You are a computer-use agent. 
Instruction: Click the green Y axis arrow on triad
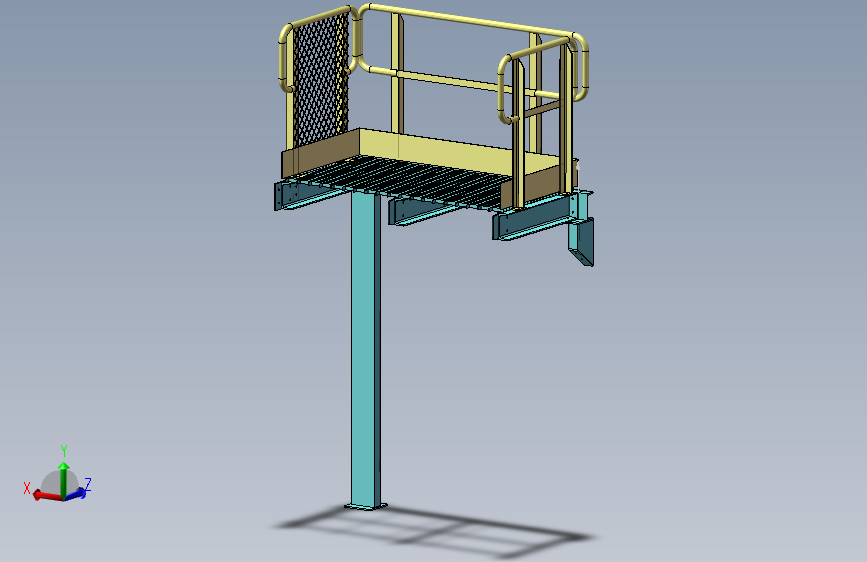pos(64,480)
